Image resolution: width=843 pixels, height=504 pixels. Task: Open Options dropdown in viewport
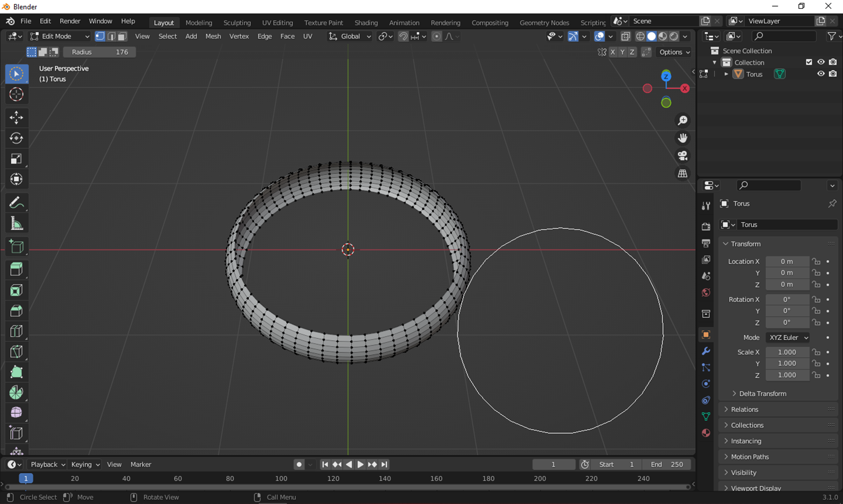click(x=674, y=52)
